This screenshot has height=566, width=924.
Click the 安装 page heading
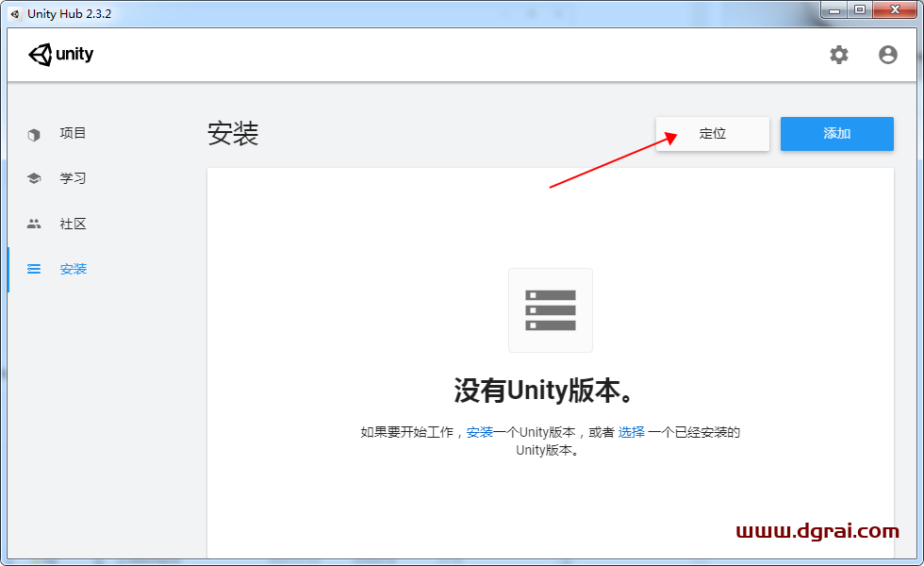233,133
